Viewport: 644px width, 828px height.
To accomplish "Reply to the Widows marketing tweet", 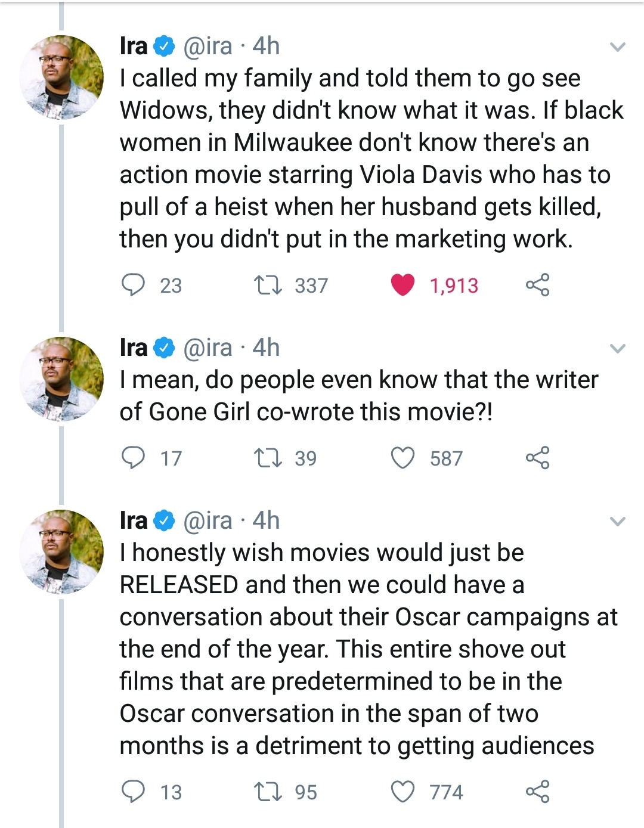I will 133,285.
